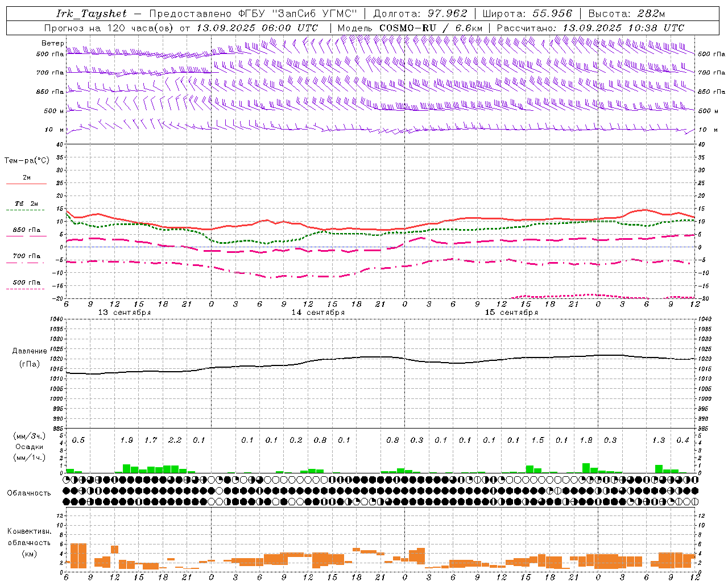
Task: Click the Осадки panel label
Action: [28, 447]
